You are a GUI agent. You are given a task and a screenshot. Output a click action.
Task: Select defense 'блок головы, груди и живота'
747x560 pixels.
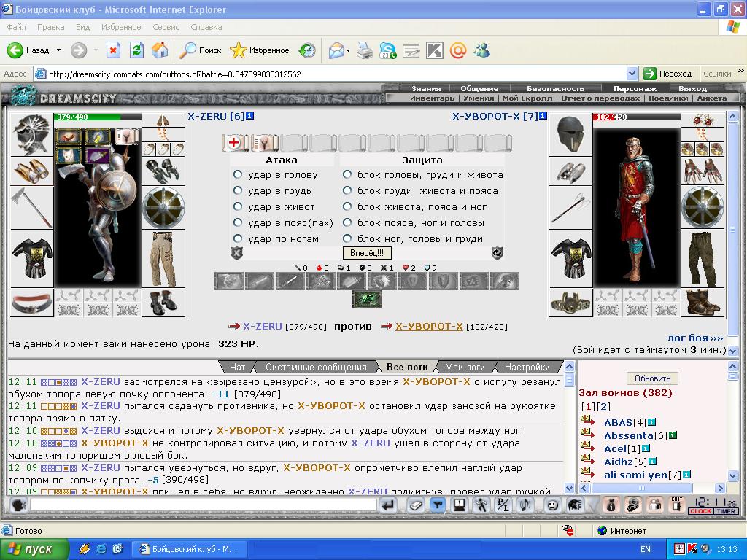click(x=347, y=175)
